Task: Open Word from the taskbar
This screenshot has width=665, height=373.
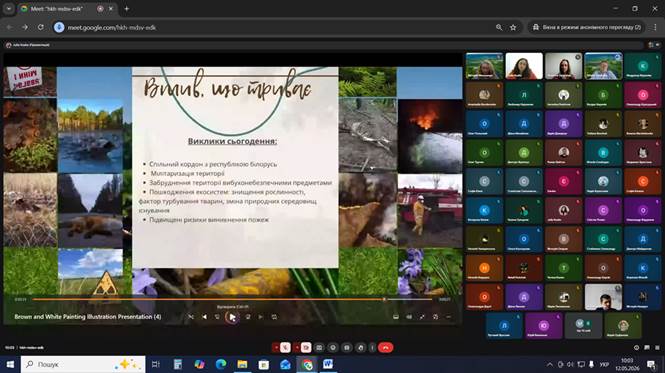Action: tap(328, 365)
